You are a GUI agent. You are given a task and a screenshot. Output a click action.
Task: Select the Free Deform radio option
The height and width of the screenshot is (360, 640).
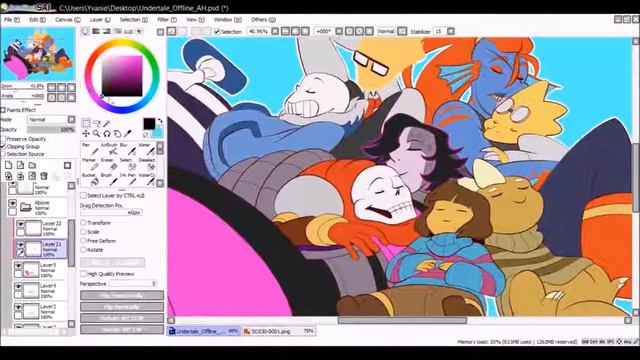(83, 241)
